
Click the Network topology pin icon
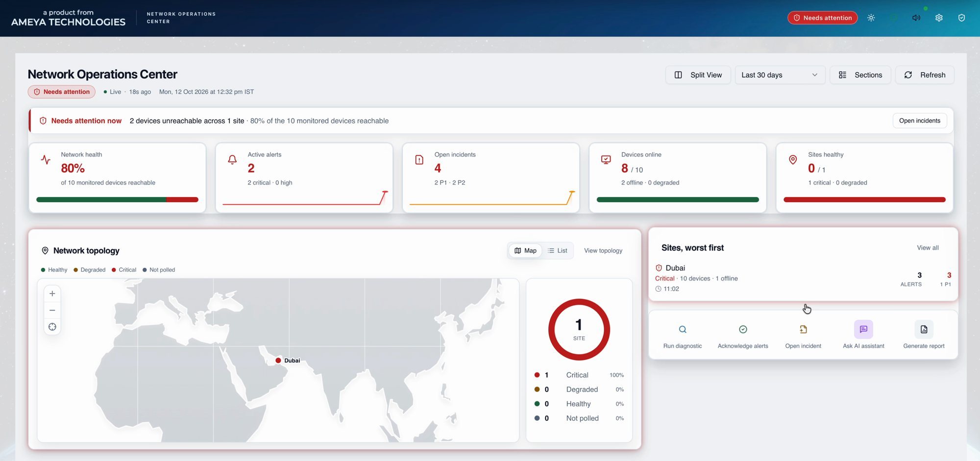(45, 251)
